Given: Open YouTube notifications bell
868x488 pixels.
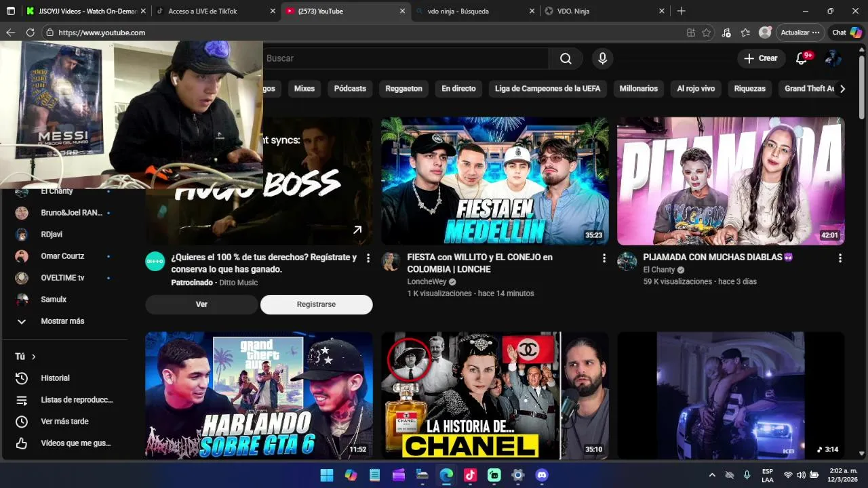Looking at the screenshot, I should pyautogui.click(x=802, y=58).
